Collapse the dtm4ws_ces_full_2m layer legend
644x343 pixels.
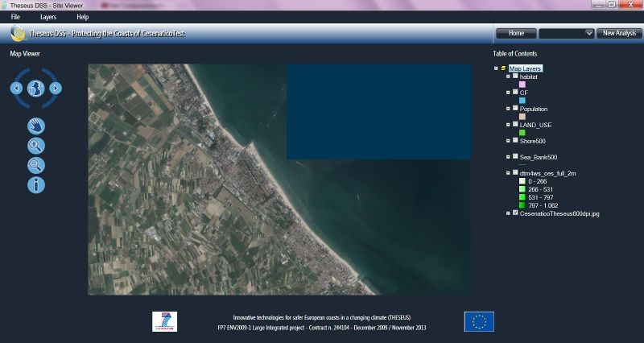point(508,172)
